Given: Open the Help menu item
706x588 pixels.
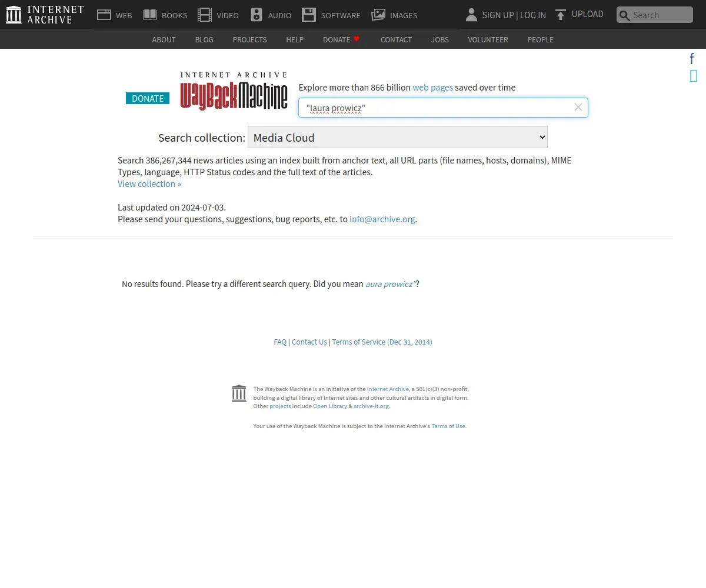Looking at the screenshot, I should [x=295, y=39].
